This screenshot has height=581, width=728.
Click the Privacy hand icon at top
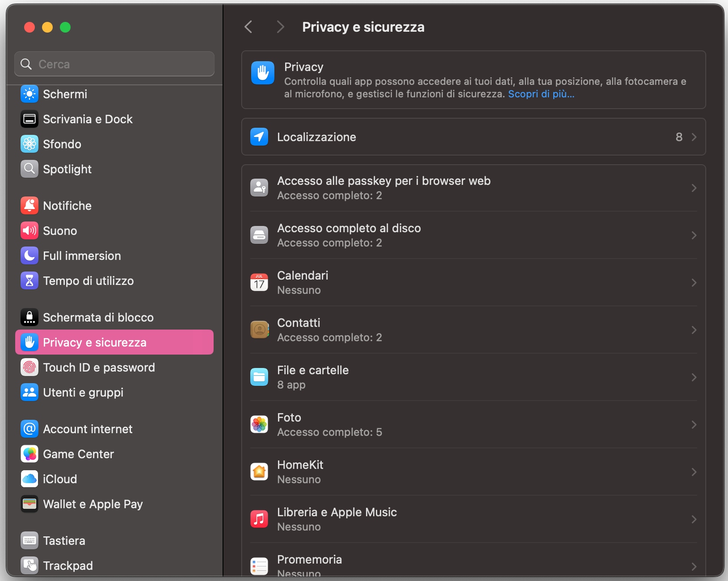263,73
